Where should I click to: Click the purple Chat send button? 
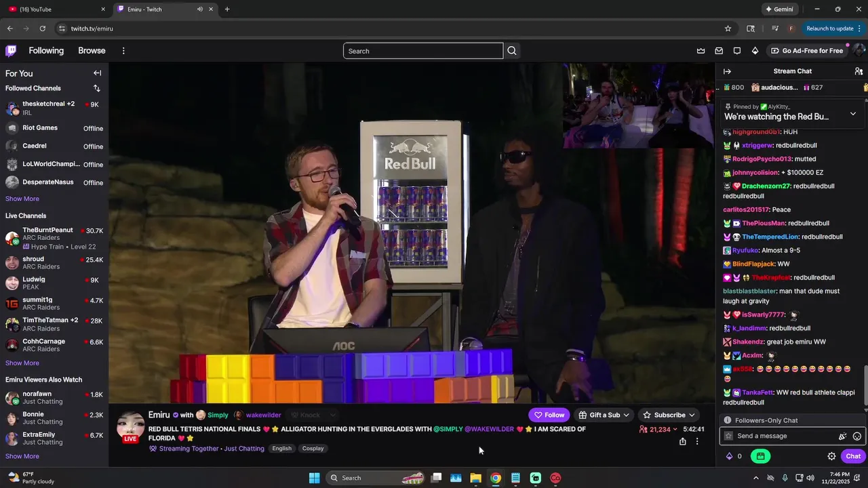click(853, 456)
